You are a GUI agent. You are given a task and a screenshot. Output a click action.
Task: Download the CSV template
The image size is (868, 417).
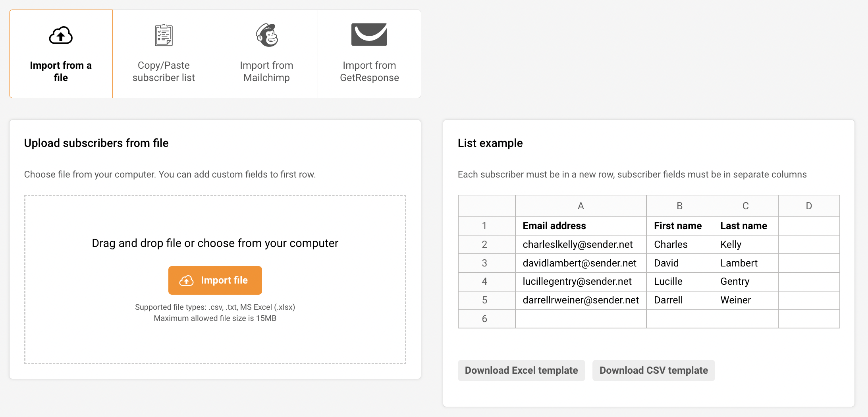pos(653,371)
